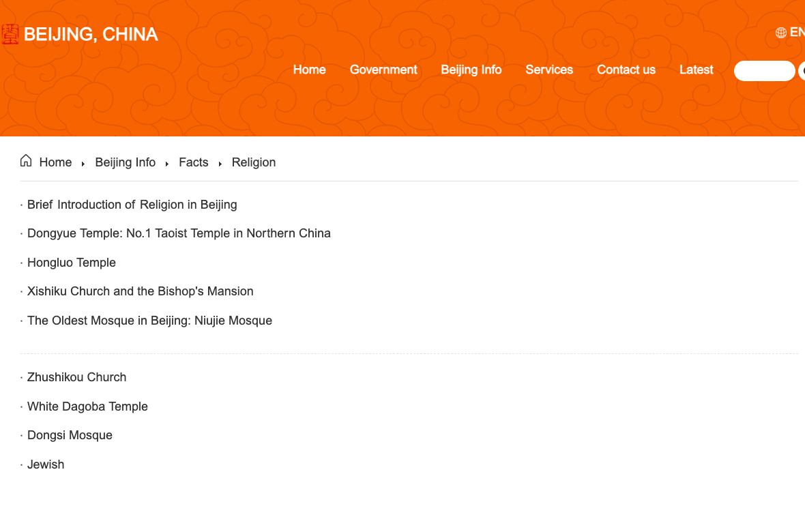This screenshot has width=805, height=532.
Task: Click the BEIJING, CHINA site title
Action: 91,34
